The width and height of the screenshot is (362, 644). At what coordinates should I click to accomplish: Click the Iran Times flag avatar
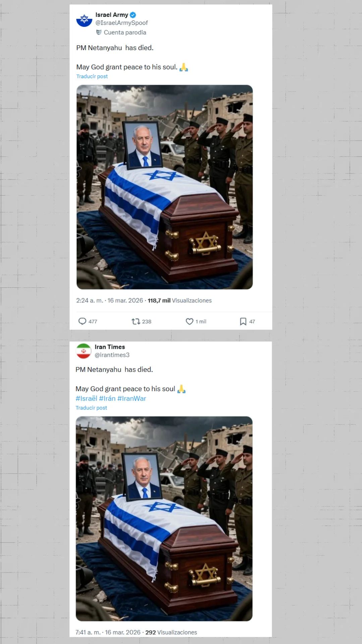click(84, 351)
